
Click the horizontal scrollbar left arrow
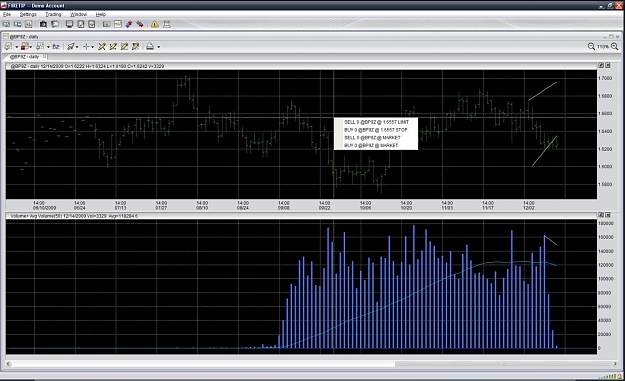(8, 364)
